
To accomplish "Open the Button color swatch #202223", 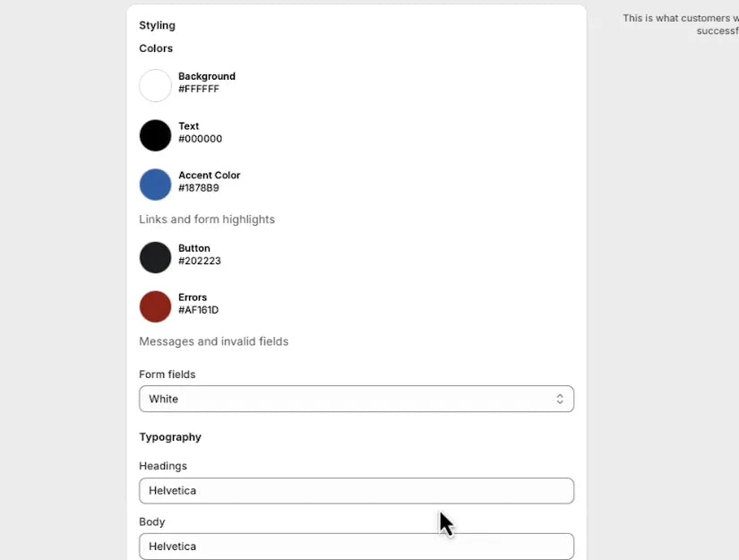I will tap(155, 257).
